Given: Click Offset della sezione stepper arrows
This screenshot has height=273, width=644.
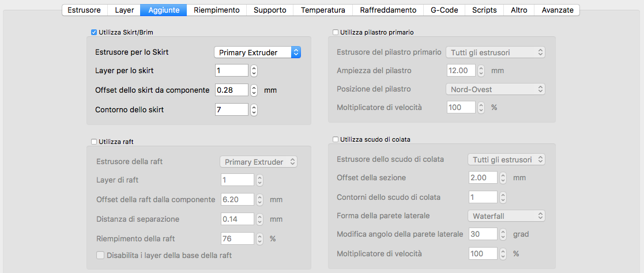Looking at the screenshot, I should (503, 178).
